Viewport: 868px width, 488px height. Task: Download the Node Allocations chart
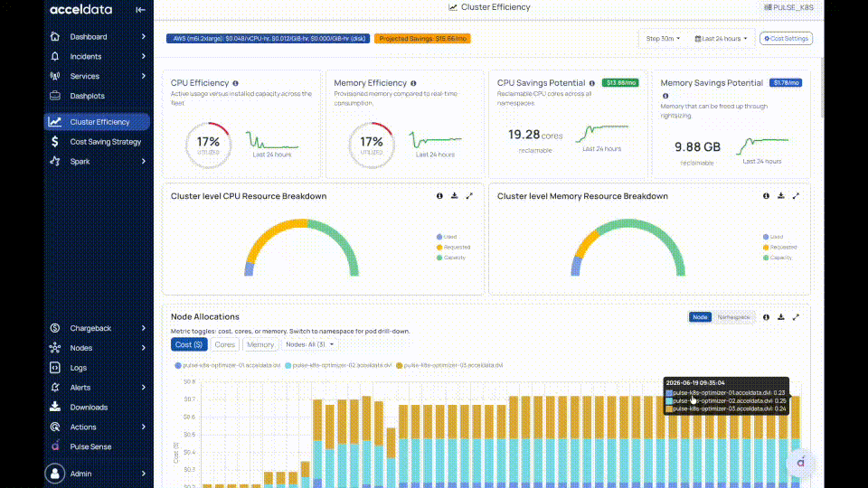tap(780, 317)
